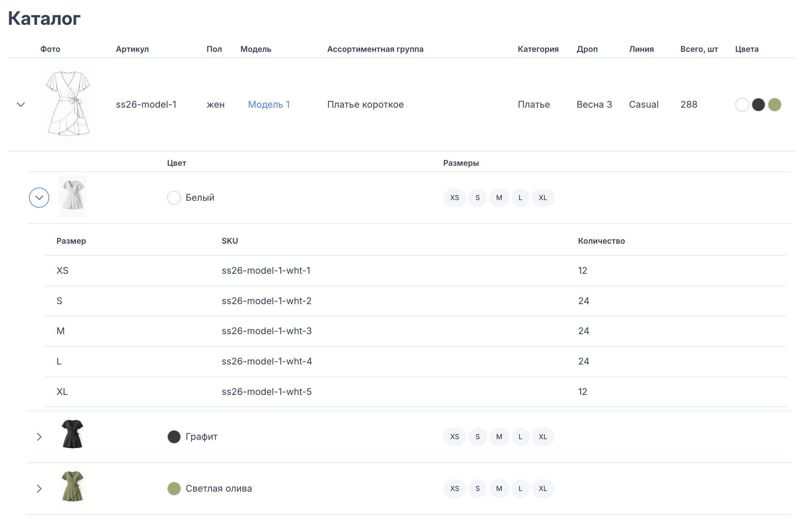Viewport: 812px width, 523px height.
Task: Click the Размеры column header
Action: [461, 163]
